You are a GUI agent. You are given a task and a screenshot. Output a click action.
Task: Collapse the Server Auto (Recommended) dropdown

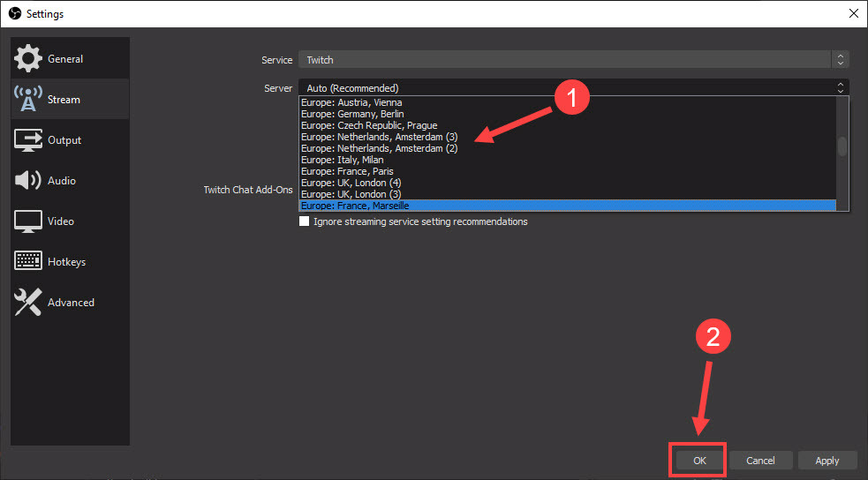573,88
